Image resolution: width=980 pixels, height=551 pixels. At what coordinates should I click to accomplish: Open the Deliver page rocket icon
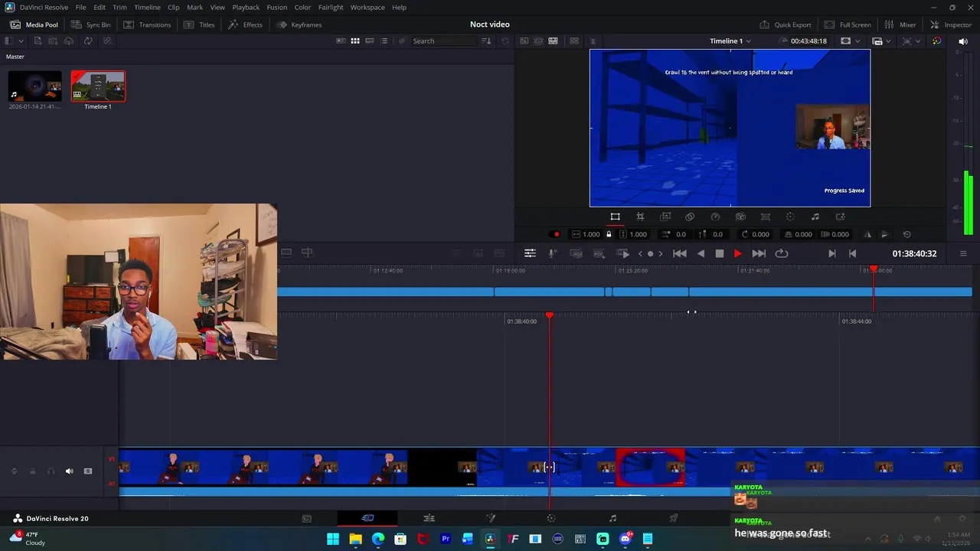pos(674,518)
